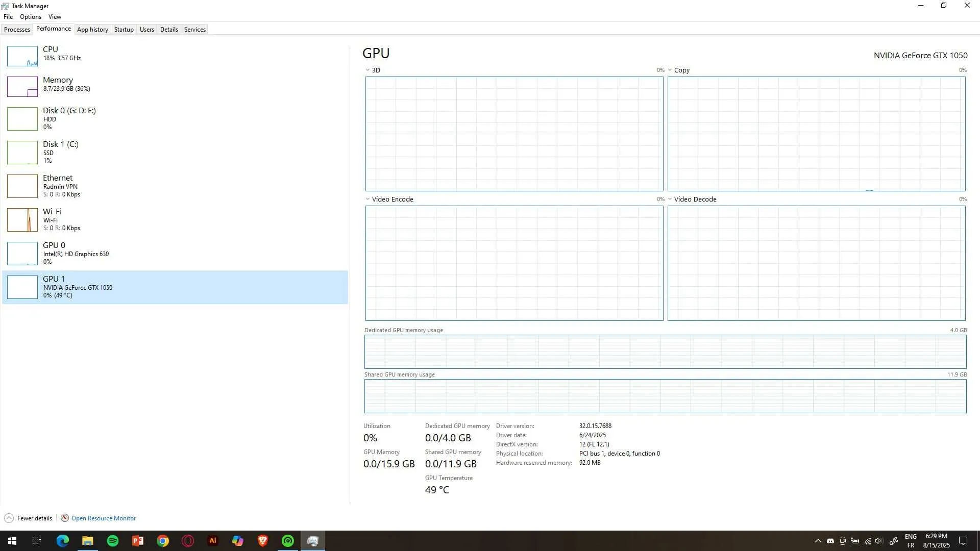This screenshot has width=980, height=551.
Task: Click the 3D engine utilization graph
Action: (x=514, y=134)
